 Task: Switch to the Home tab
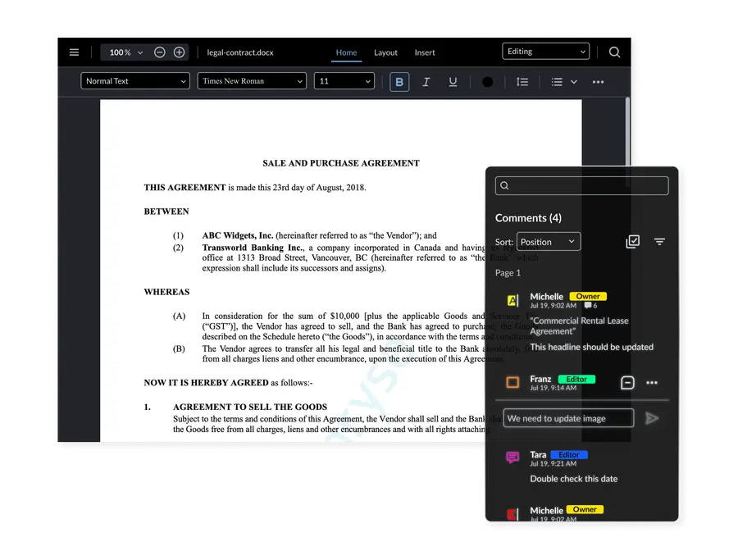click(346, 52)
